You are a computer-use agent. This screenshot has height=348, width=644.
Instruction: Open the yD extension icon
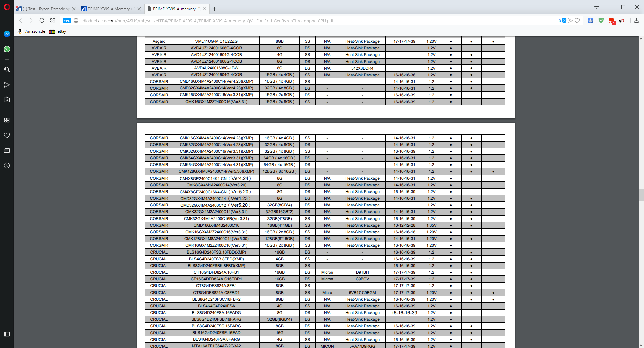point(622,21)
